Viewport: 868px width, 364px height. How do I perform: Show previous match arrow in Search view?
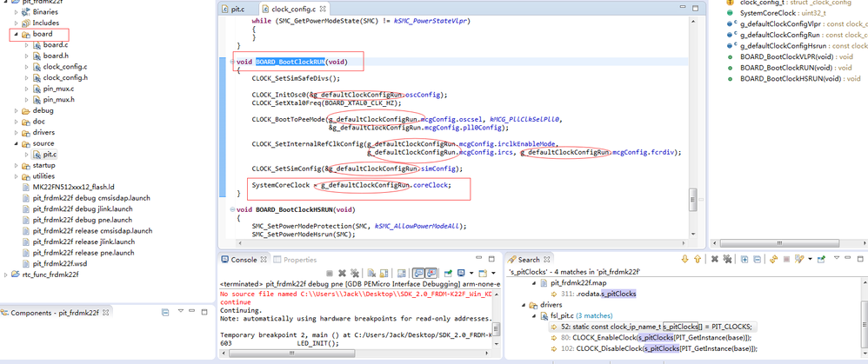point(698,259)
